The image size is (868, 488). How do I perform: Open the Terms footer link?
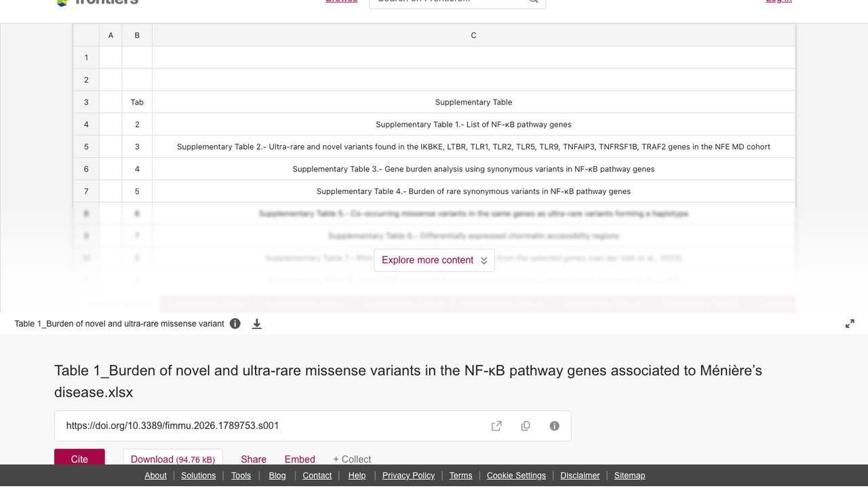460,475
